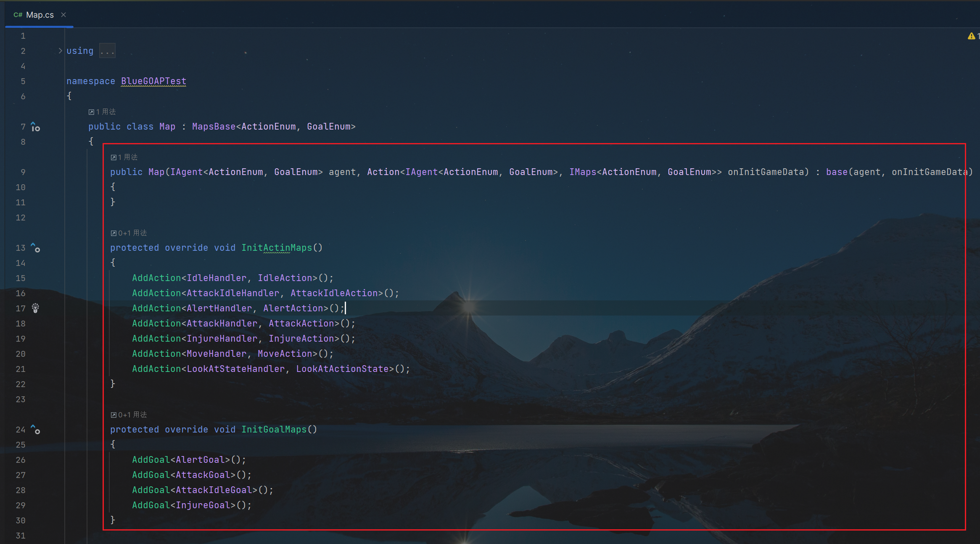Click line number 20 in the gutter

click(21, 354)
